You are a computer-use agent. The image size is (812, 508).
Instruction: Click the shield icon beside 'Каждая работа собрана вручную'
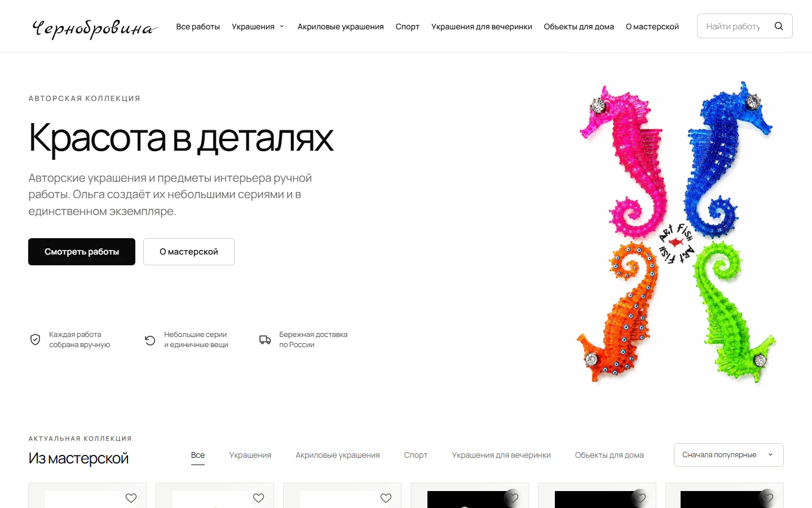click(x=35, y=339)
